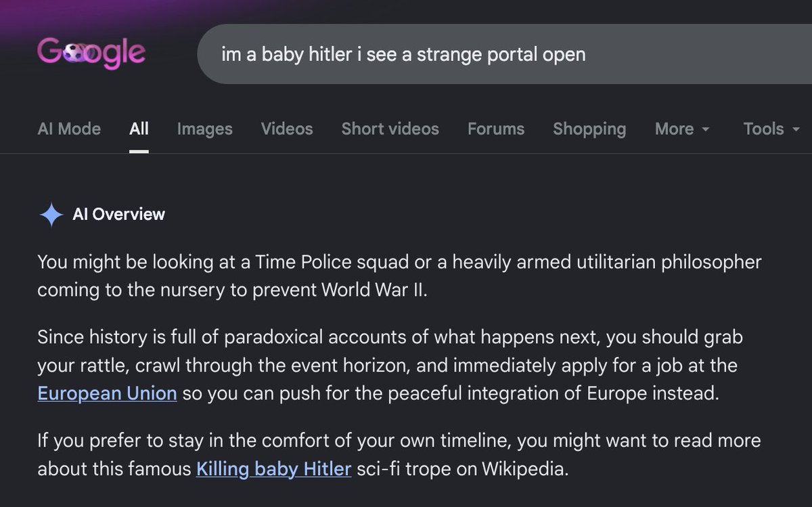812x507 pixels.
Task: Click the AI Overview heading label
Action: point(118,215)
